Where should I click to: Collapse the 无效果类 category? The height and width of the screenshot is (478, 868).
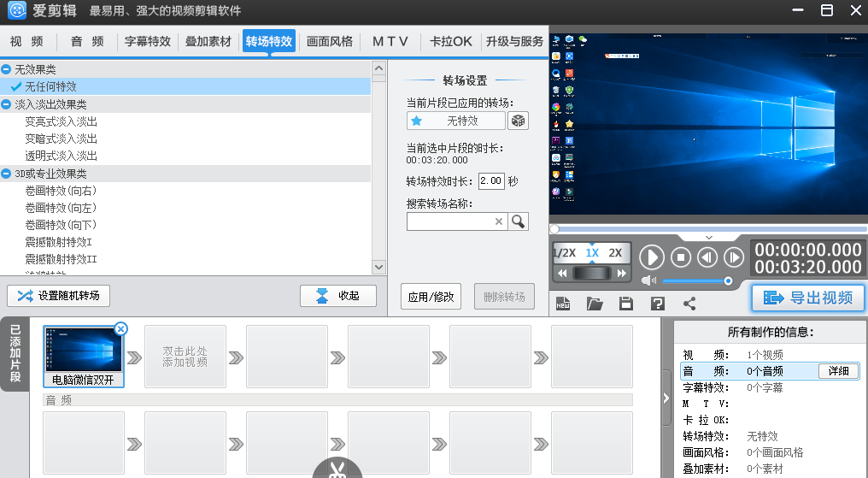pos(6,69)
